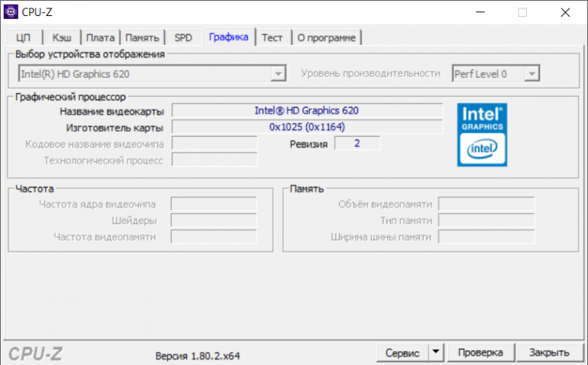The height and width of the screenshot is (365, 588).
Task: Click the Сервис button
Action: tap(402, 353)
